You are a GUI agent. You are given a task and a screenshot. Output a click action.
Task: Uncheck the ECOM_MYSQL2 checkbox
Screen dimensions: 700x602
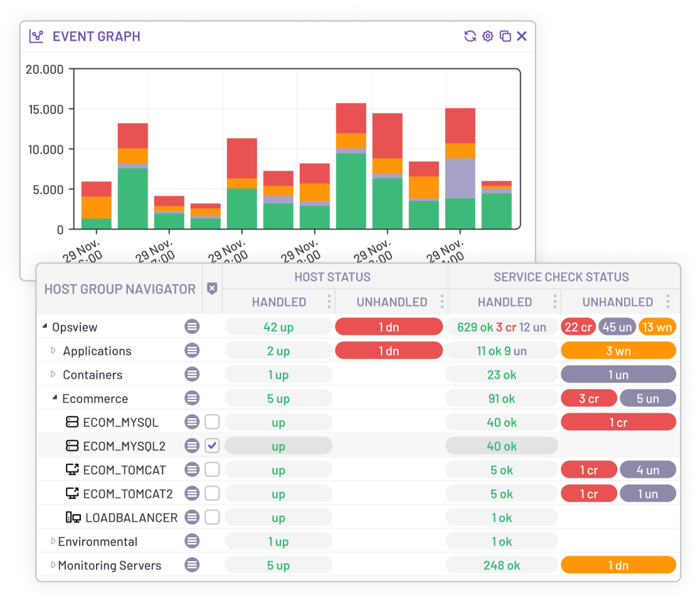(212, 446)
